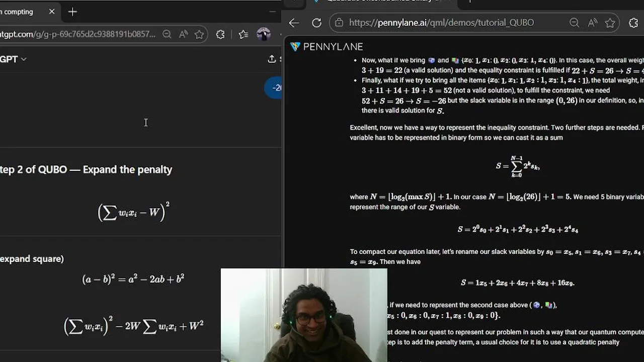Image resolution: width=644 pixels, height=362 pixels.
Task: Click the '(expand square)' text
Action: tap(32, 259)
